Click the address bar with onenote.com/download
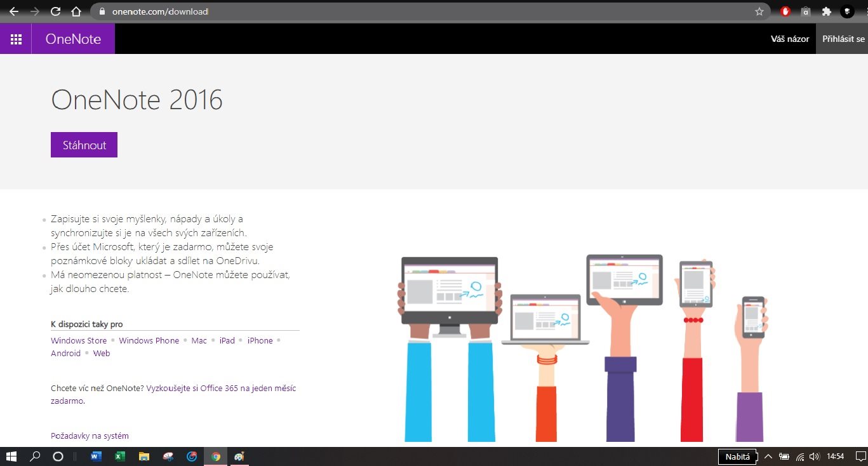 click(431, 11)
